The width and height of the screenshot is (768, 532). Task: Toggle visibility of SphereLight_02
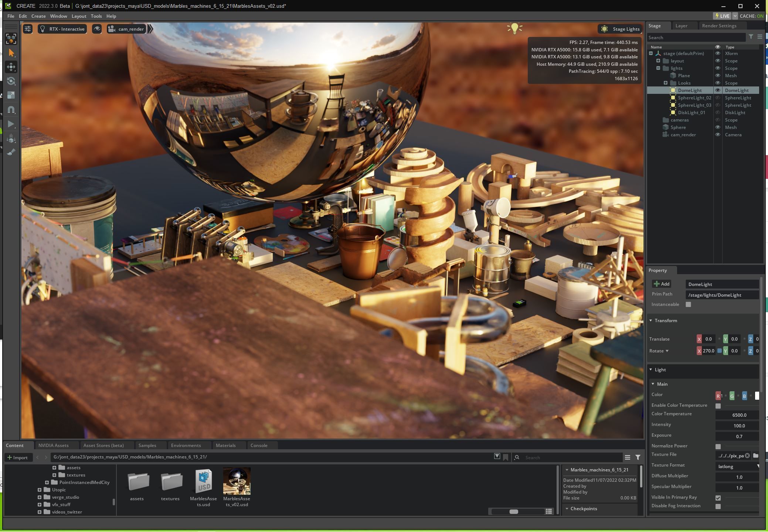coord(717,98)
